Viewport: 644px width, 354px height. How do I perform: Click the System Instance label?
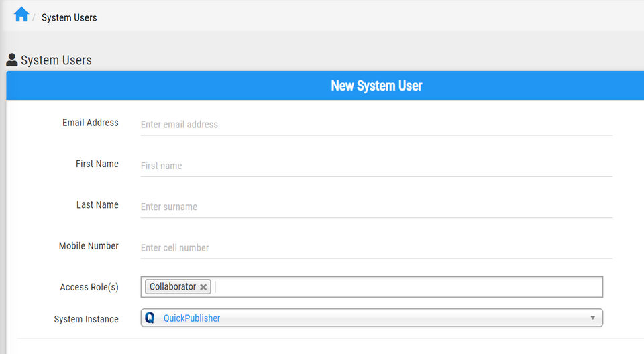coord(87,319)
